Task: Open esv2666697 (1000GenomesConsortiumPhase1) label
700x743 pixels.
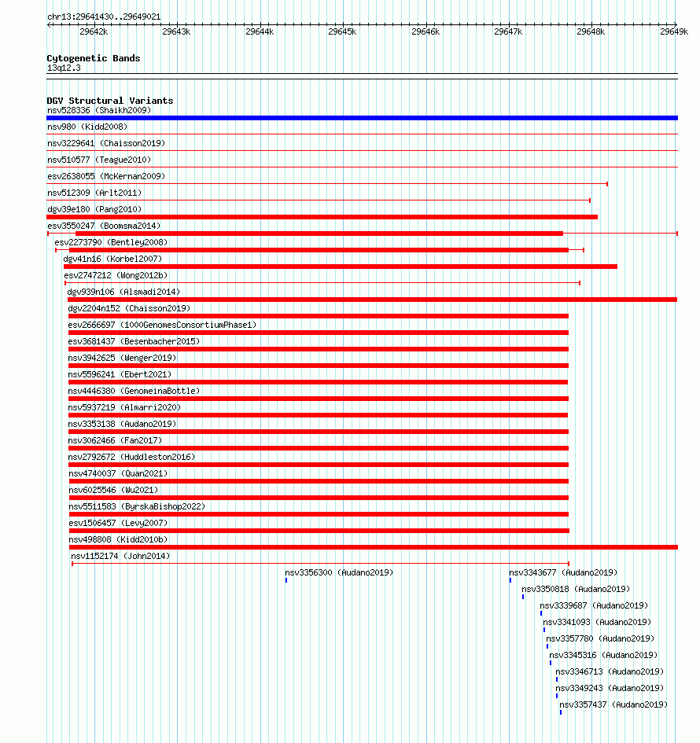Action: point(162,325)
